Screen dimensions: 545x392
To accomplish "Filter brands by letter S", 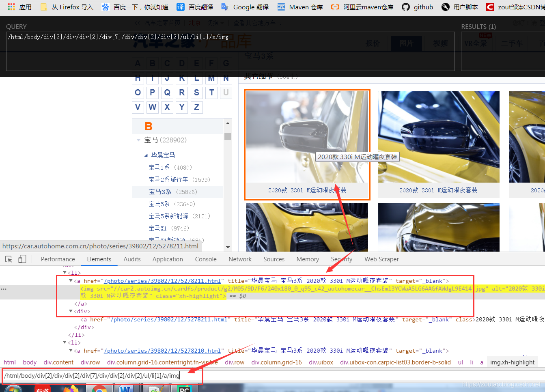I will pyautogui.click(x=196, y=93).
